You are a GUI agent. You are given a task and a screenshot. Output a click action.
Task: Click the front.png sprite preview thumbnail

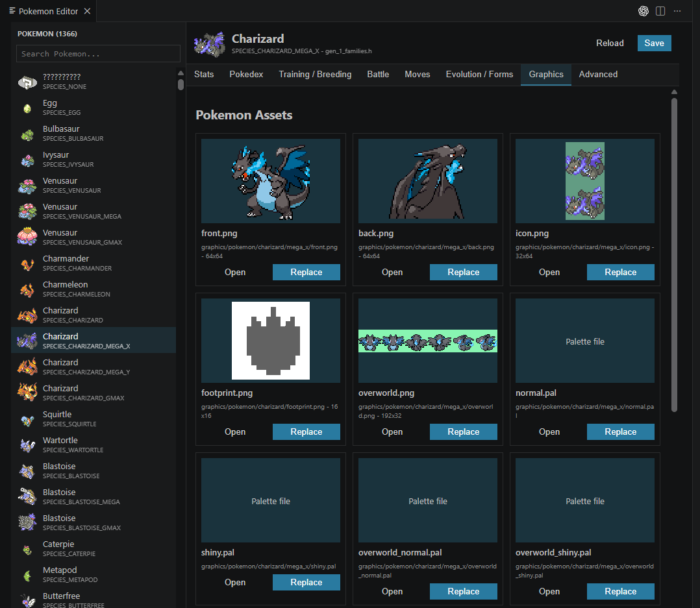(x=271, y=181)
